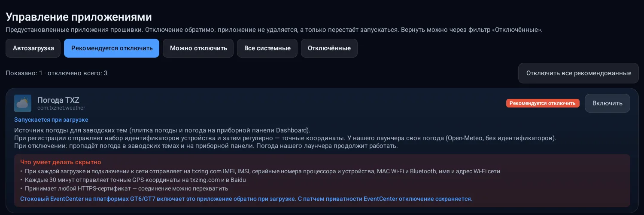Select the «Автозагрузка» filter

tap(33, 48)
